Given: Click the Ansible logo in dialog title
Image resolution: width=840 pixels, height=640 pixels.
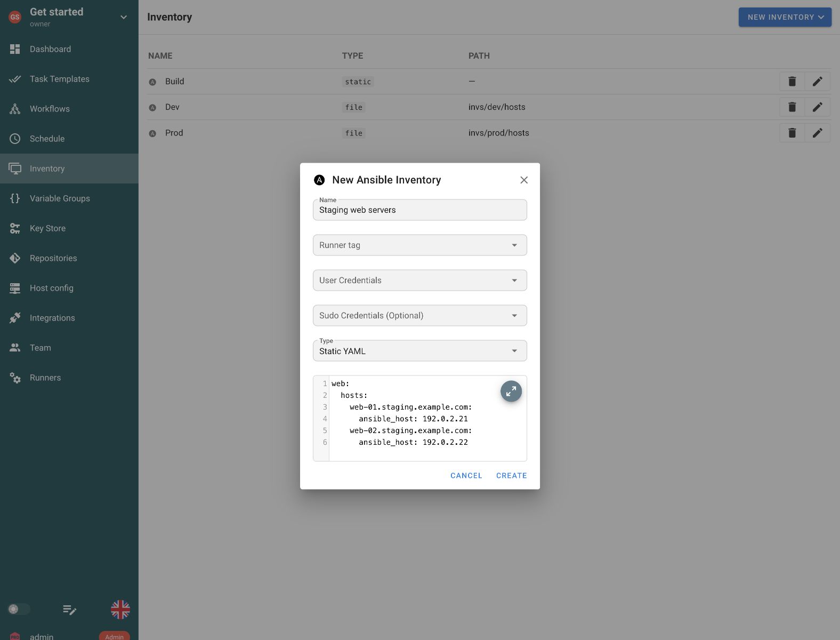Looking at the screenshot, I should pyautogui.click(x=319, y=180).
